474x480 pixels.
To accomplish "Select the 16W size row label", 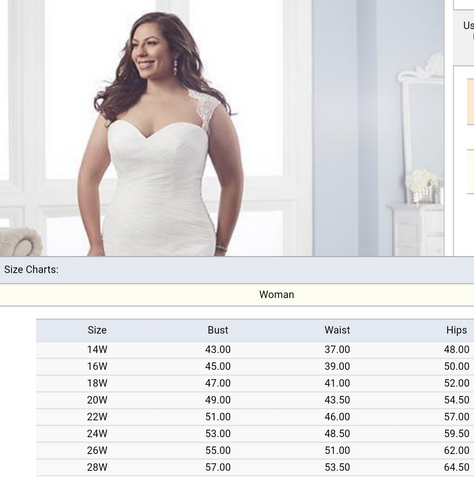I will pos(97,366).
